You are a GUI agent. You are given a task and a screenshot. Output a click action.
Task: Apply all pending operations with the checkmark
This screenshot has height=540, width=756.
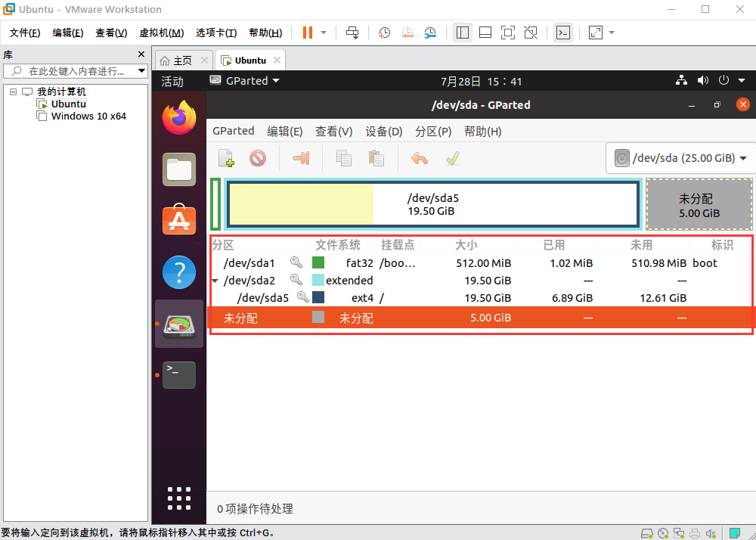tap(453, 158)
